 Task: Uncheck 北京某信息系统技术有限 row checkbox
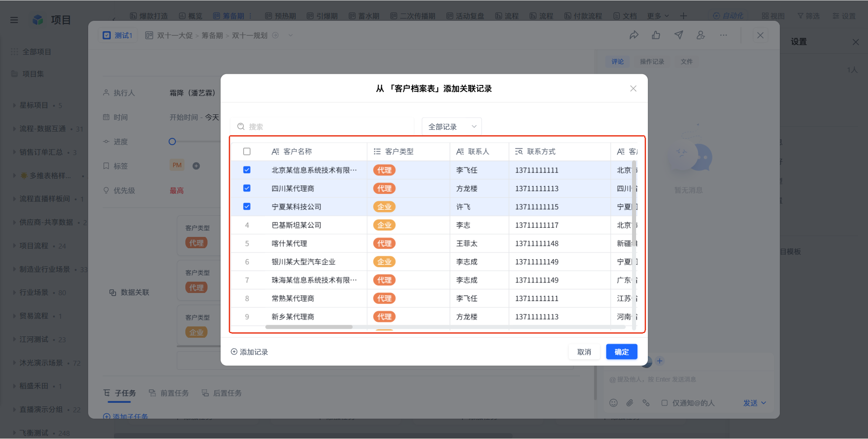coord(247,170)
